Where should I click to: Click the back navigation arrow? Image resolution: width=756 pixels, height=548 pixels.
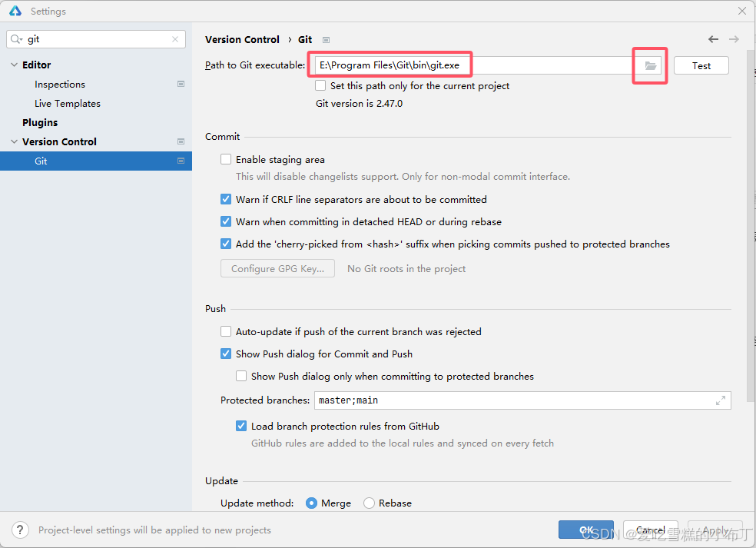pos(713,39)
